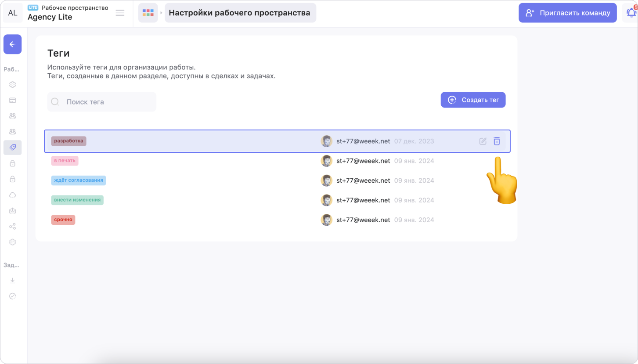This screenshot has width=638, height=364.
Task: Open the cloud icon in sidebar
Action: pyautogui.click(x=12, y=195)
